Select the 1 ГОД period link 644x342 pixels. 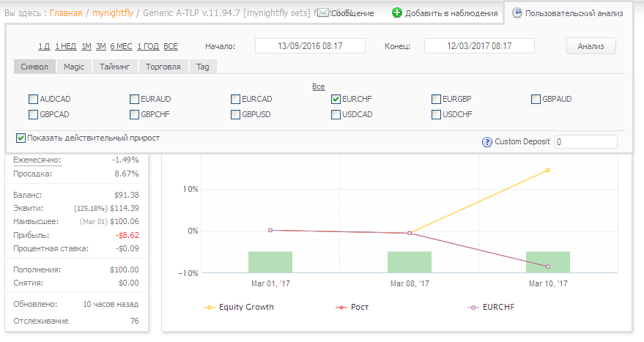(x=148, y=46)
